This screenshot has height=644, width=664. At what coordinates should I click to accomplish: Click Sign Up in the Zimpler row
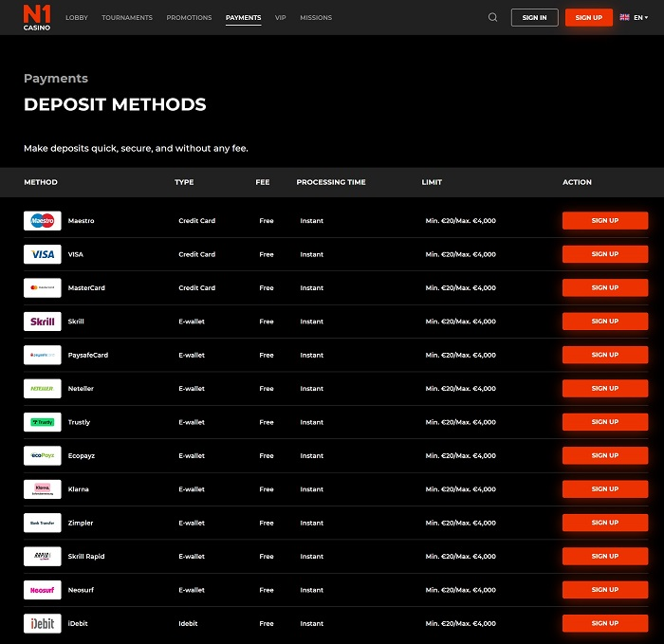(605, 523)
